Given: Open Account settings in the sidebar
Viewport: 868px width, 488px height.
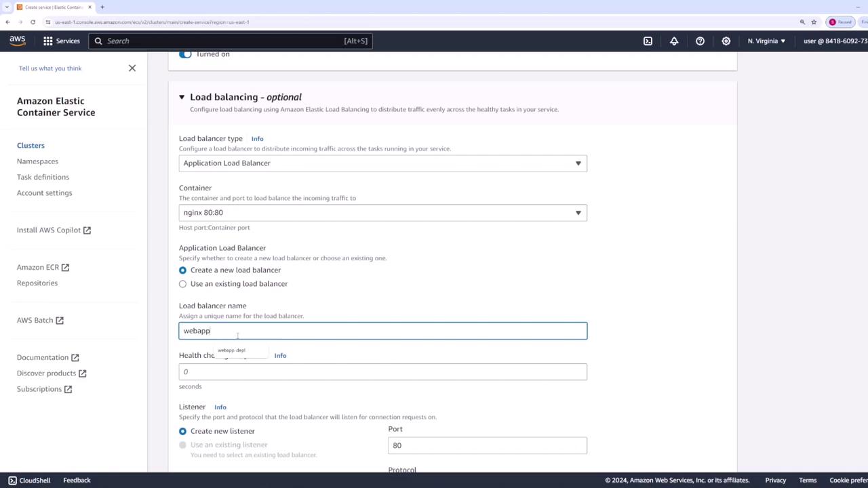Looking at the screenshot, I should 44,192.
